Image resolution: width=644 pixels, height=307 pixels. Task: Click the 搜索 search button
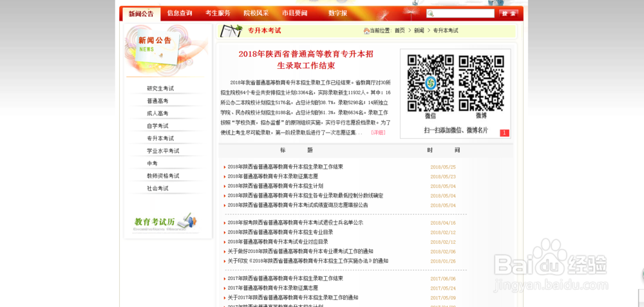509,14
